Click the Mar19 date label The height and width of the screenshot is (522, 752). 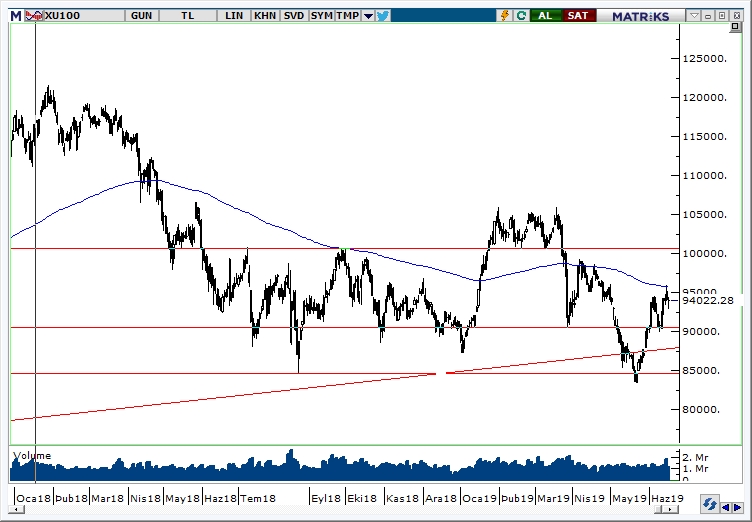(x=553, y=498)
